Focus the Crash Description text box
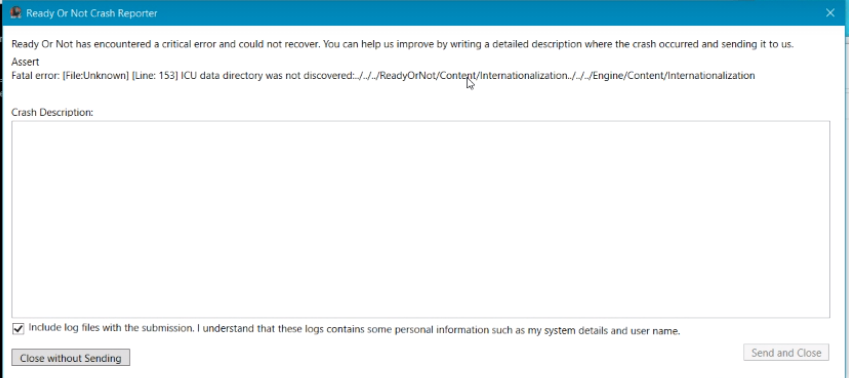849x378 pixels. coord(420,219)
